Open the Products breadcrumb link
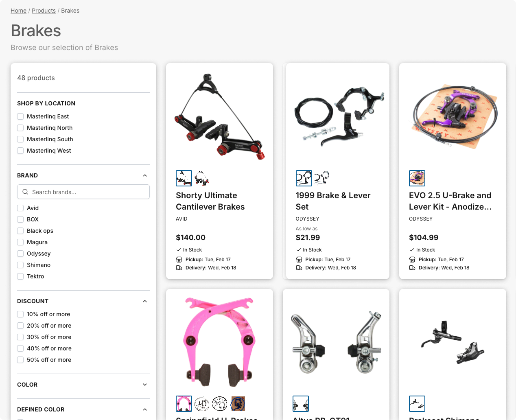 click(44, 11)
